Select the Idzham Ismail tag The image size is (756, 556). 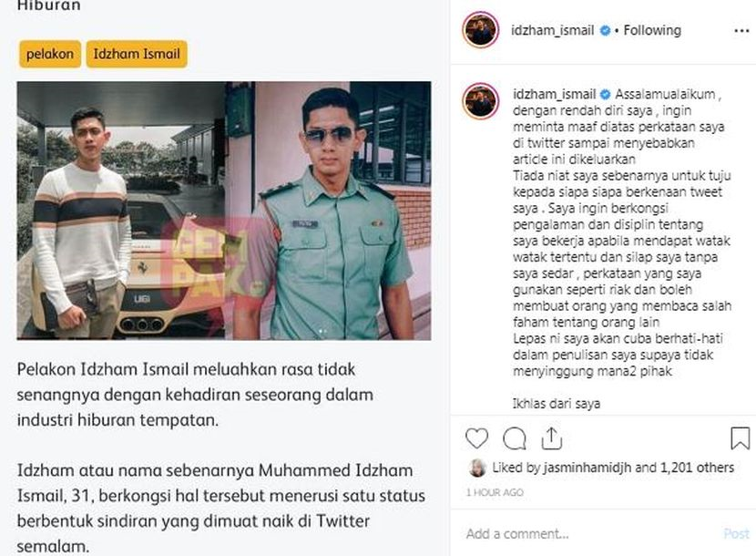137,54
